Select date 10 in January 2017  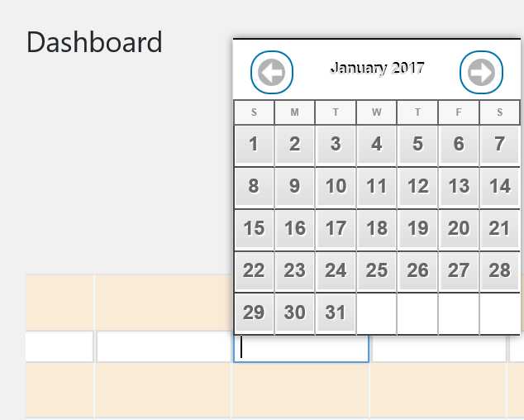[x=336, y=187]
